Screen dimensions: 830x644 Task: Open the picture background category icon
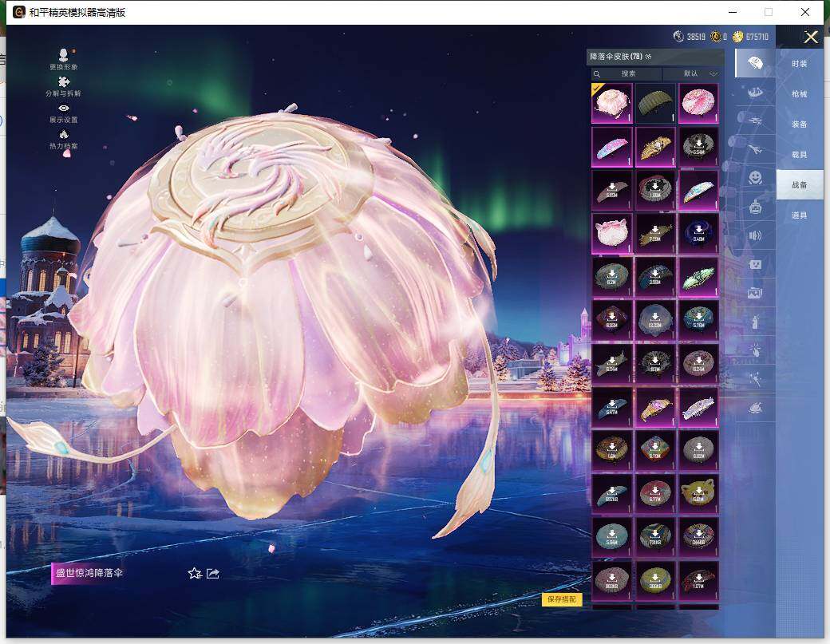tap(755, 293)
